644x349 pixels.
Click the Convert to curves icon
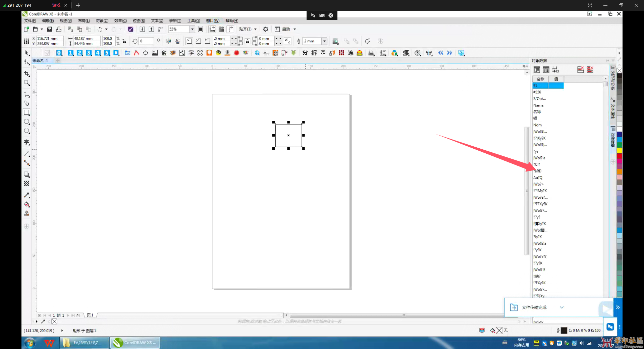click(x=368, y=41)
